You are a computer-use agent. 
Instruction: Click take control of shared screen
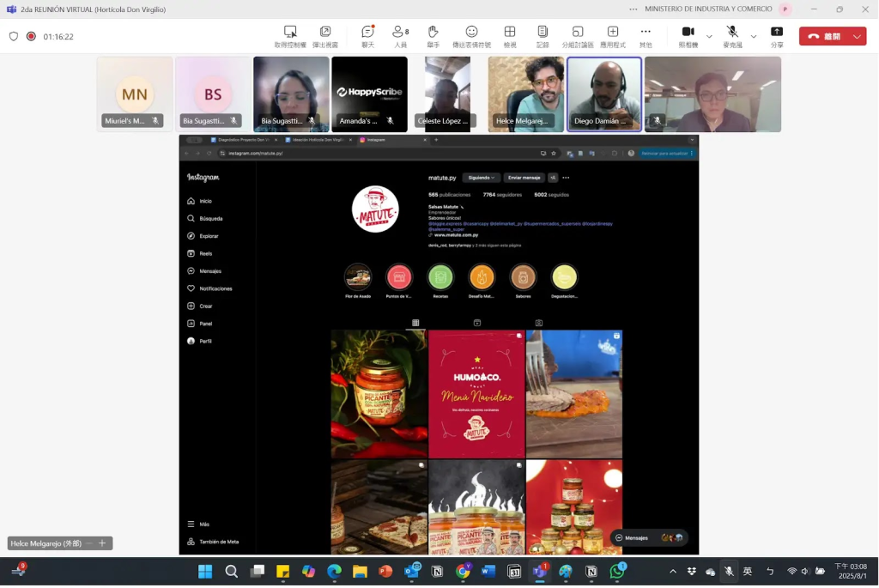pos(290,36)
